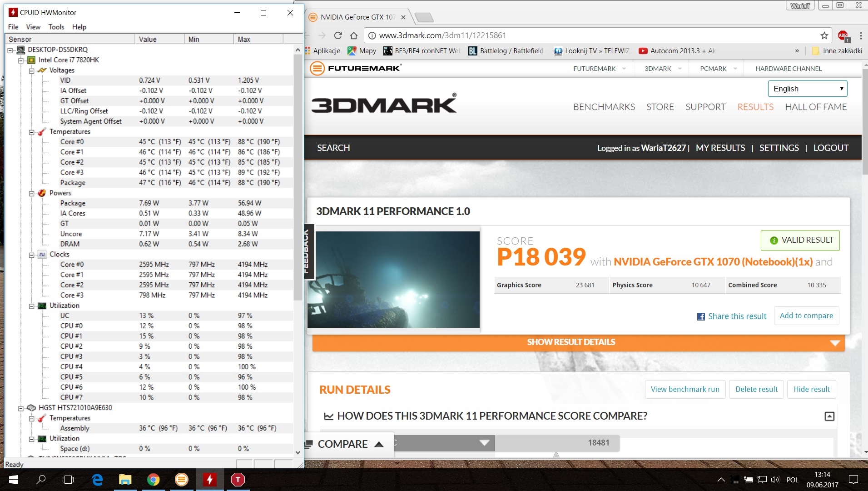
Task: Collapse the HGST HTS721010A9E630 drive node
Action: pyautogui.click(x=21, y=408)
